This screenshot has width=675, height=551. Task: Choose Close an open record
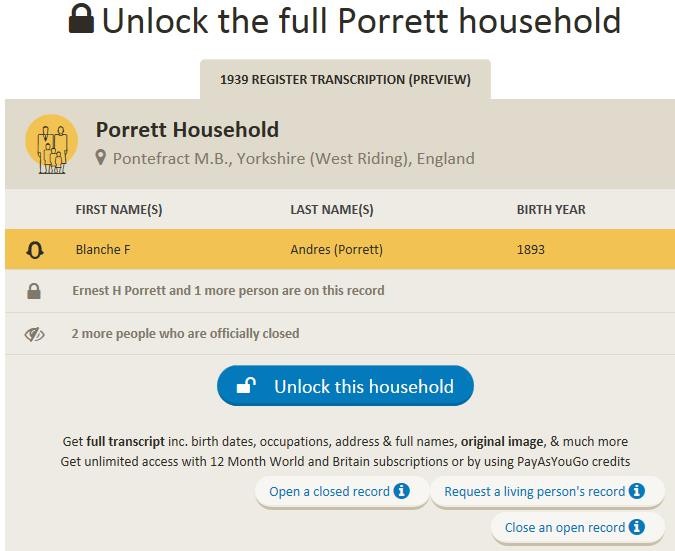point(565,527)
